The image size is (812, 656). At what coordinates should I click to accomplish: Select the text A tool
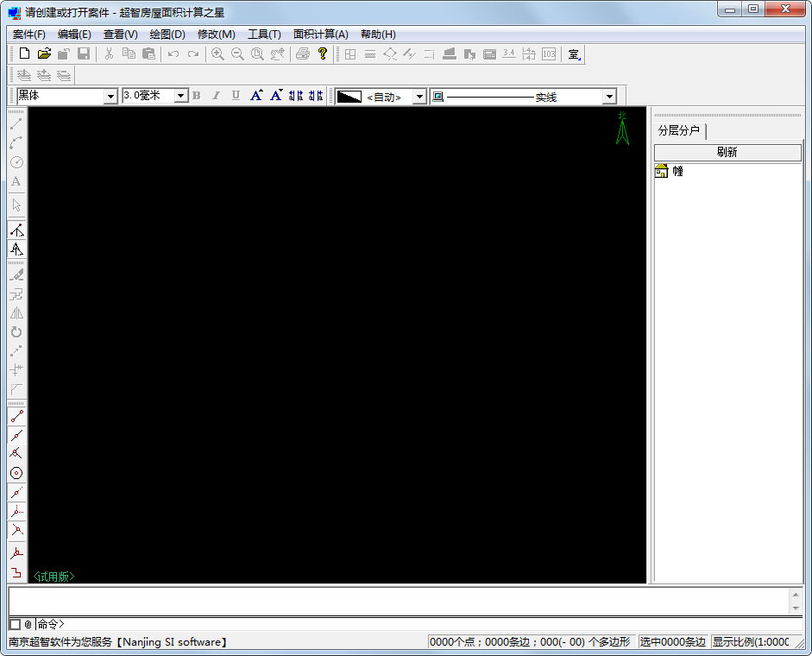pos(16,181)
